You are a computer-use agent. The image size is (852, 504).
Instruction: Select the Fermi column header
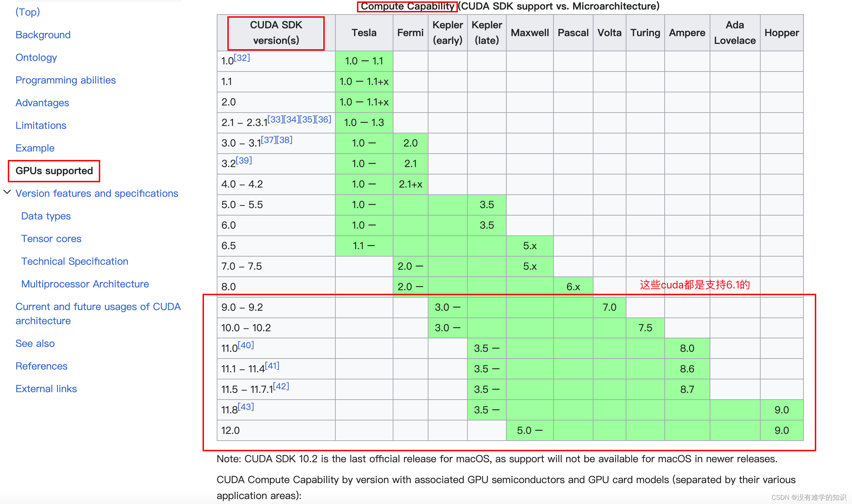410,33
